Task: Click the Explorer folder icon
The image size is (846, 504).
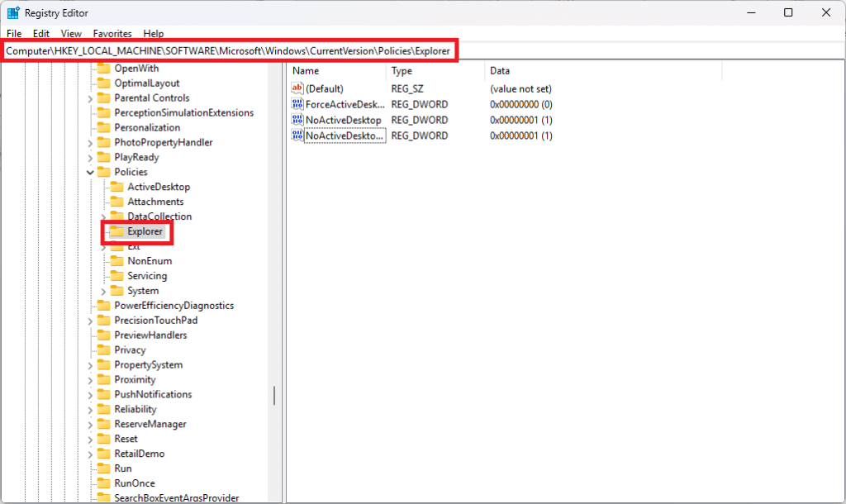Action: point(116,231)
